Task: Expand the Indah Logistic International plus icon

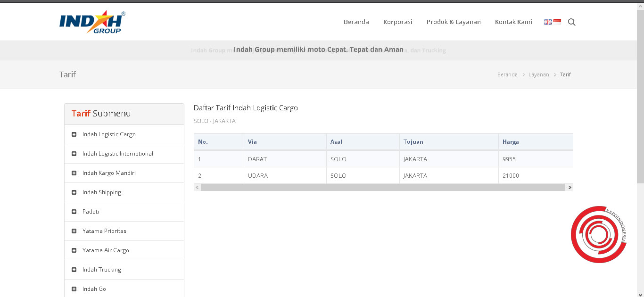Action: (74, 154)
